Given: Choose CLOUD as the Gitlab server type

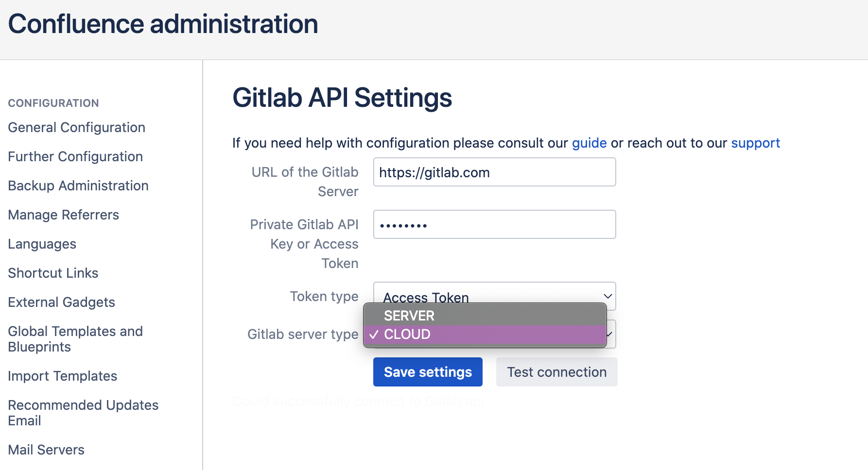Looking at the screenshot, I should 407,334.
